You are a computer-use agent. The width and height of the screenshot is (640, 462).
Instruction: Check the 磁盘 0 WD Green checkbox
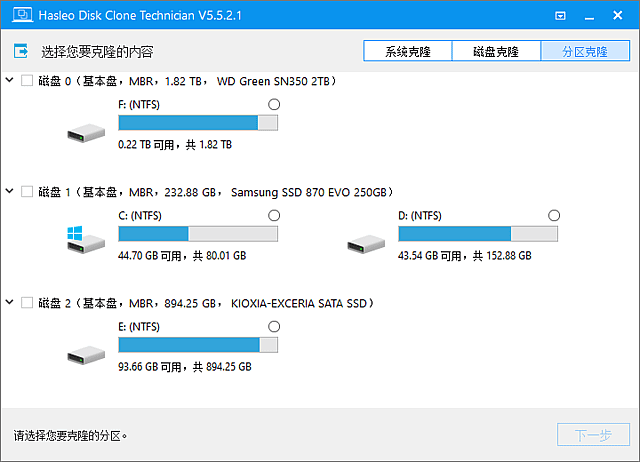27,80
